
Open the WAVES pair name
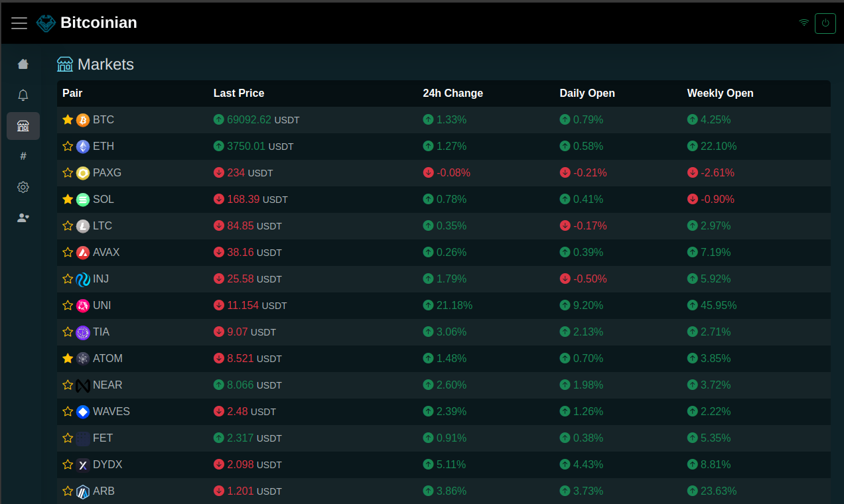[111, 412]
